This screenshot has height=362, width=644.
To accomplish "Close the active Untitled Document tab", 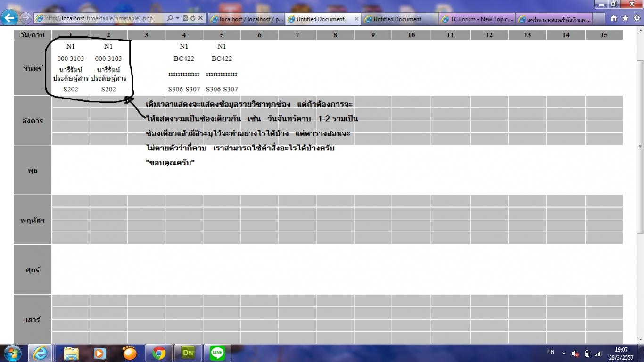I will tap(356, 19).
